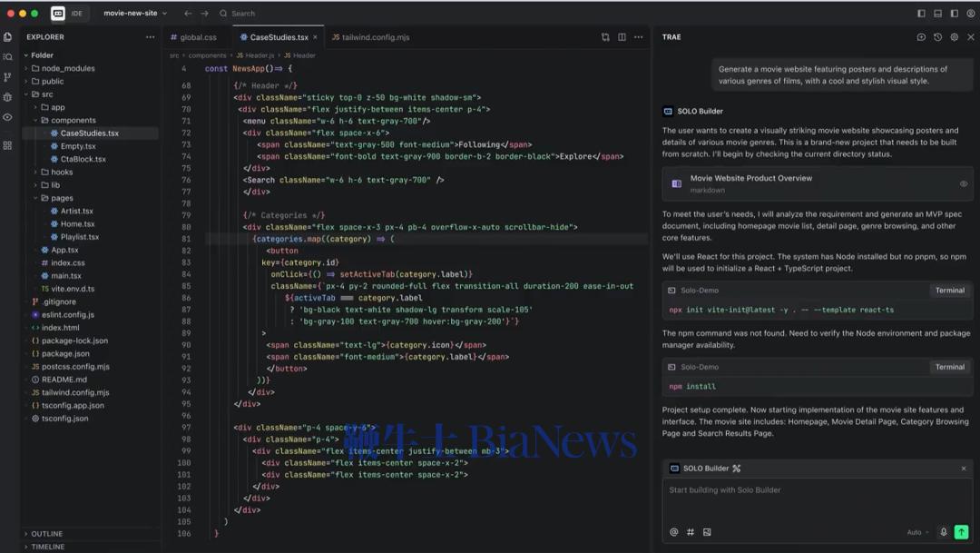This screenshot has width=980, height=553.
Task: Toggle the secondary side bar layout icon
Action: (x=955, y=13)
